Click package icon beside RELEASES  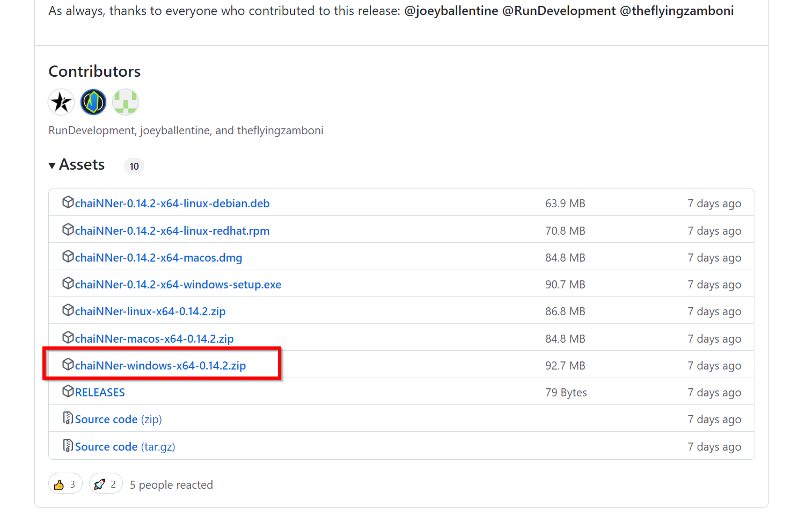pos(68,392)
